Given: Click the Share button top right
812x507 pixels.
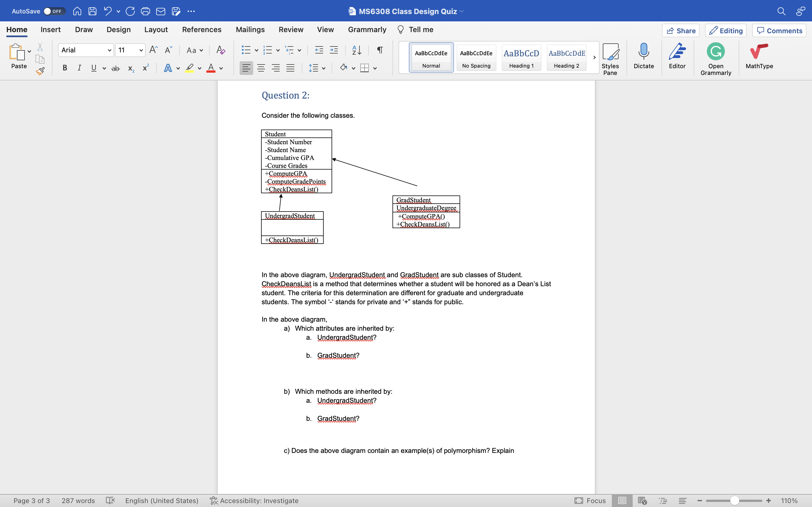Looking at the screenshot, I should point(680,30).
